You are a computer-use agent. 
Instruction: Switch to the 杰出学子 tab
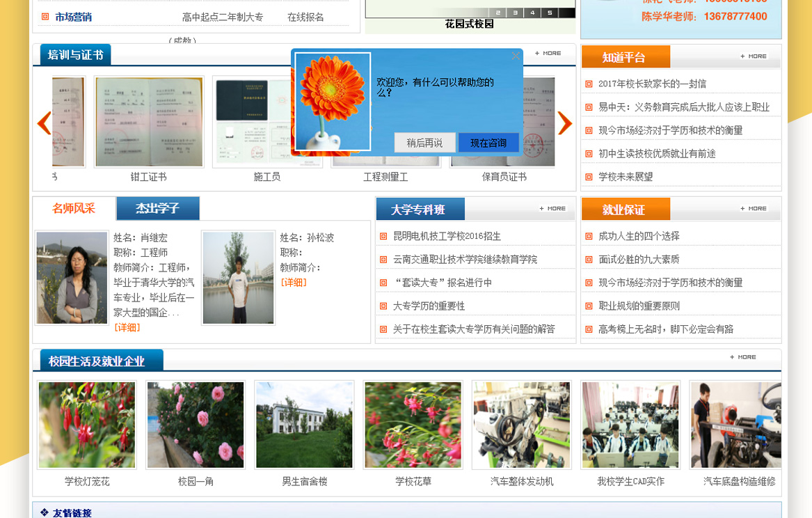click(x=157, y=208)
